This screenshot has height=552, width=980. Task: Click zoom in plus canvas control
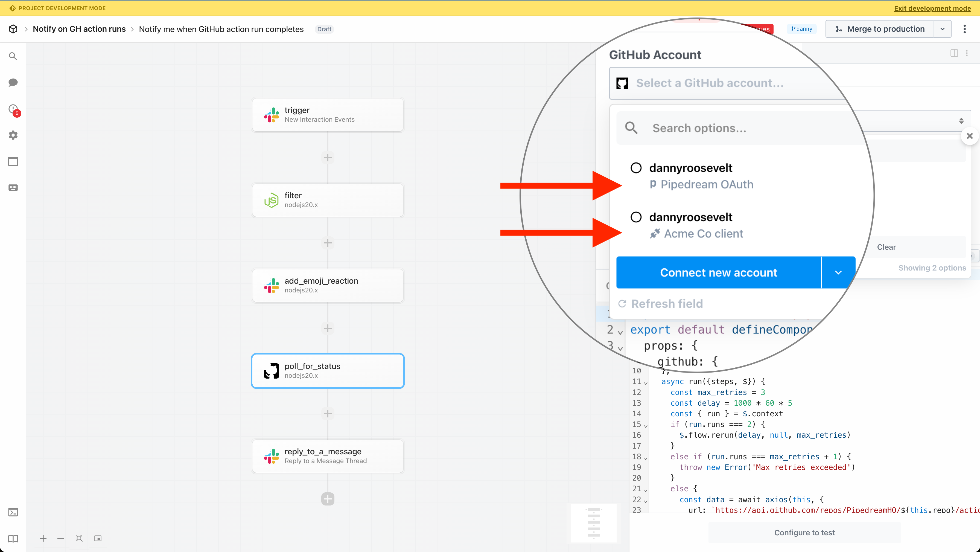(43, 538)
